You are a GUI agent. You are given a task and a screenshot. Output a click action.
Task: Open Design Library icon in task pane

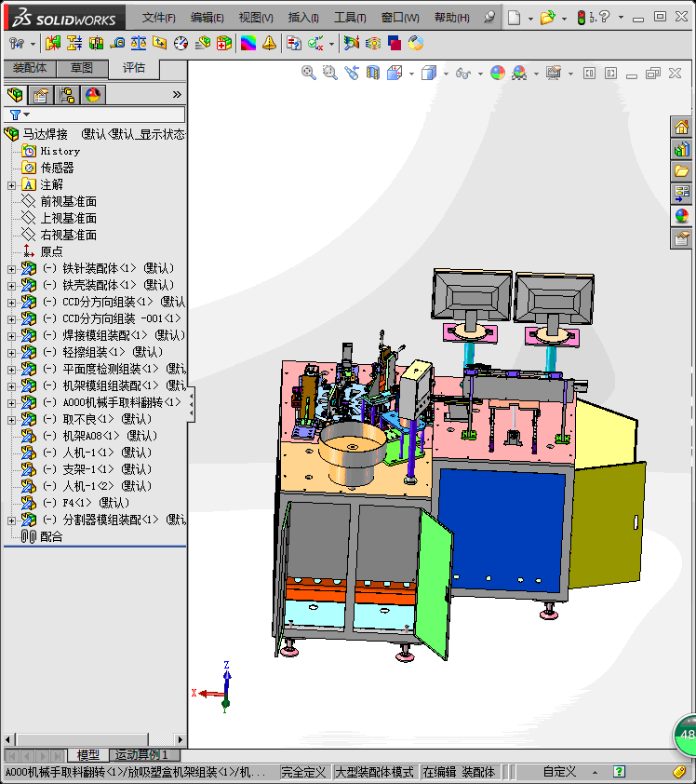681,149
